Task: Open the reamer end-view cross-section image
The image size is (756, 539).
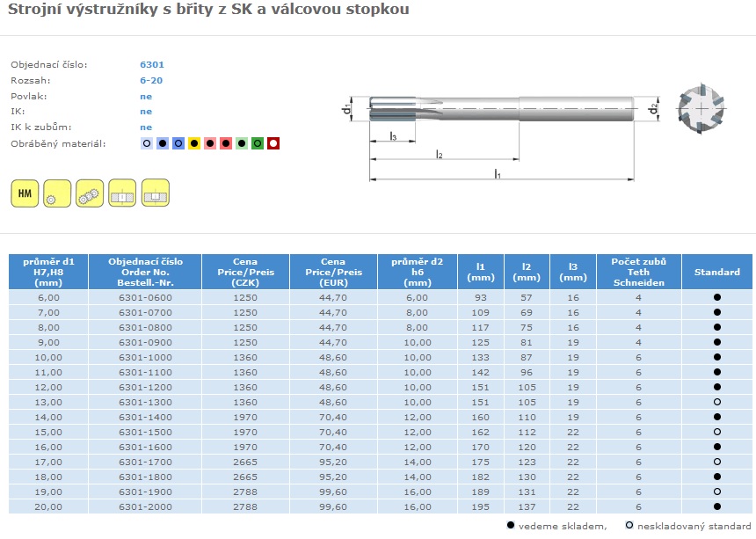Action: coord(701,109)
